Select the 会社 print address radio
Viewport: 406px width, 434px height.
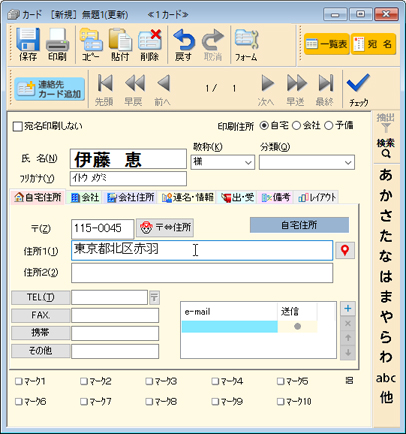(x=296, y=126)
